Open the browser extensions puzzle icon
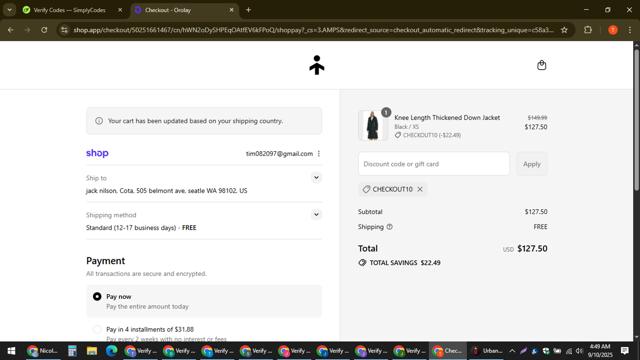Screen dimensions: 640x360 pos(588,30)
